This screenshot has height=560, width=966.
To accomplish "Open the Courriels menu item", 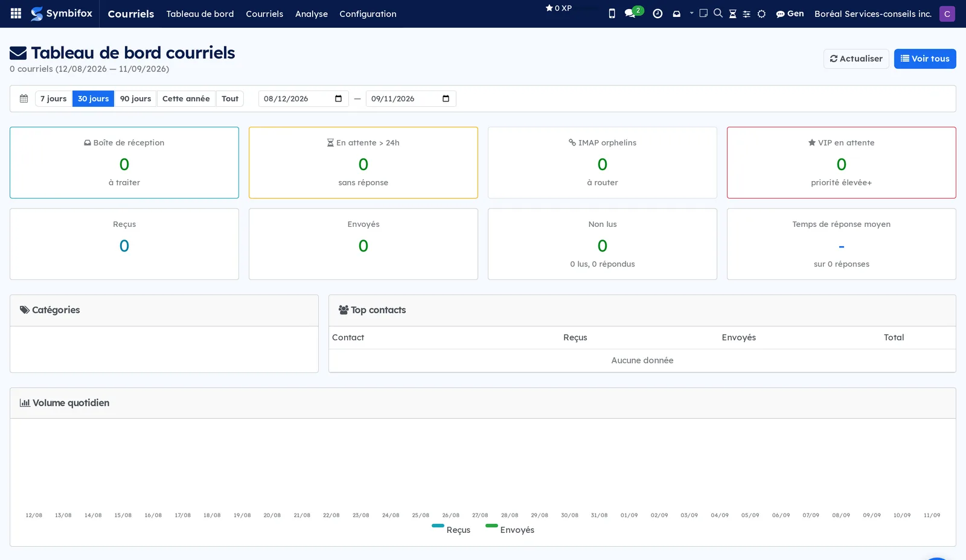I will [264, 13].
